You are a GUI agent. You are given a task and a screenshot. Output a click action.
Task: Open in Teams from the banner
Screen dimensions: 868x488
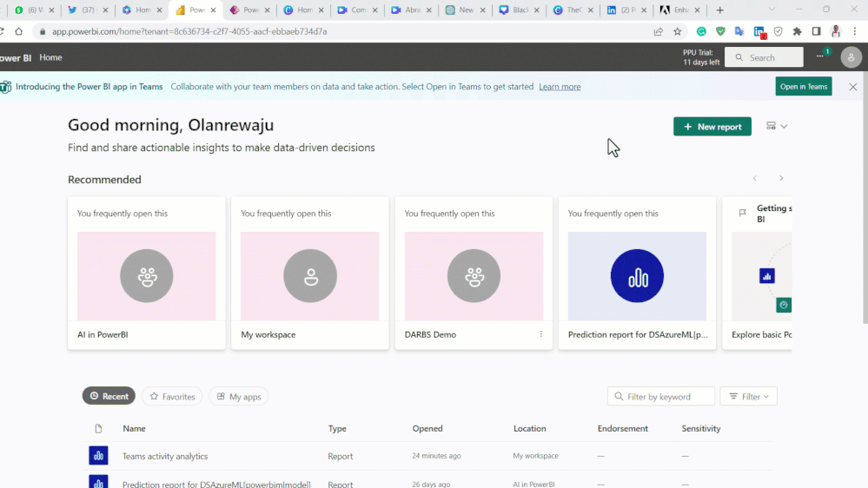(803, 86)
